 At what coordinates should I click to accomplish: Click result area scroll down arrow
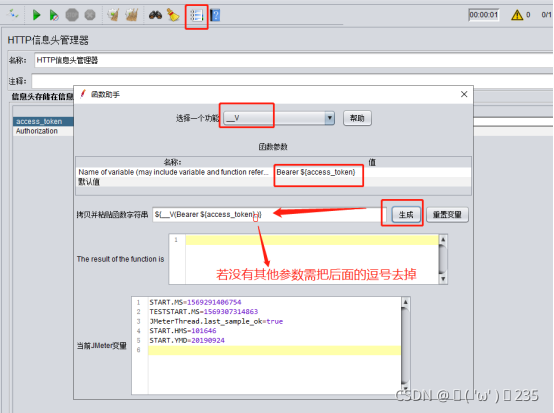point(443,279)
